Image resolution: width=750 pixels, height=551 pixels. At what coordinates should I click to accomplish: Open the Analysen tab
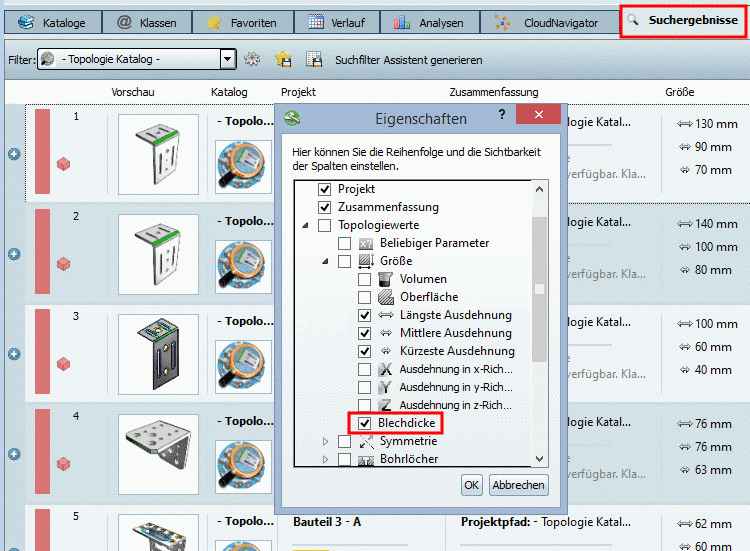pyautogui.click(x=429, y=22)
